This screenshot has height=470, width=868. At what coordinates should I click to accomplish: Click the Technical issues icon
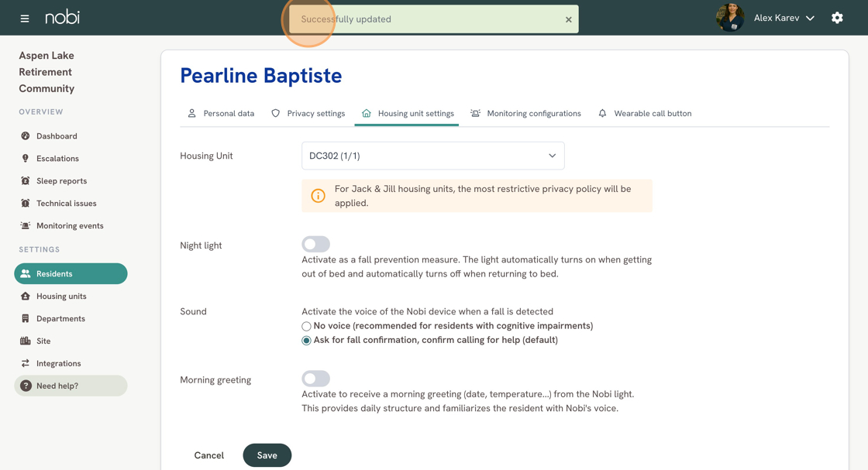click(x=25, y=203)
